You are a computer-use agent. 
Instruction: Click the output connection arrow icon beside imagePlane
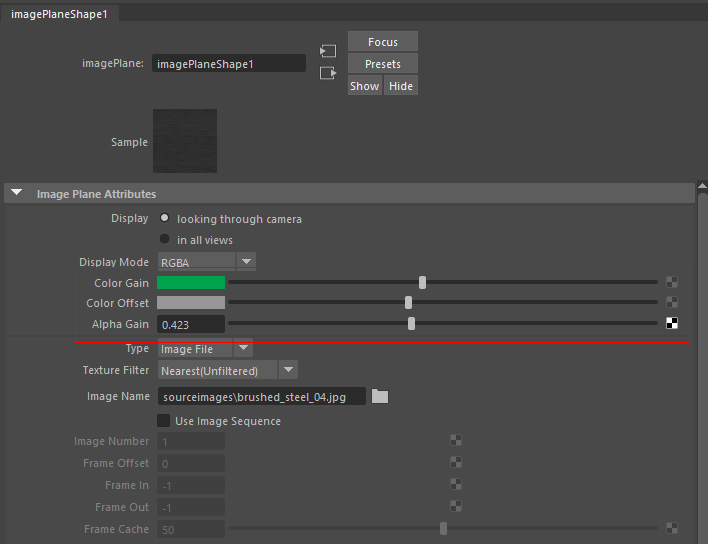coord(327,73)
